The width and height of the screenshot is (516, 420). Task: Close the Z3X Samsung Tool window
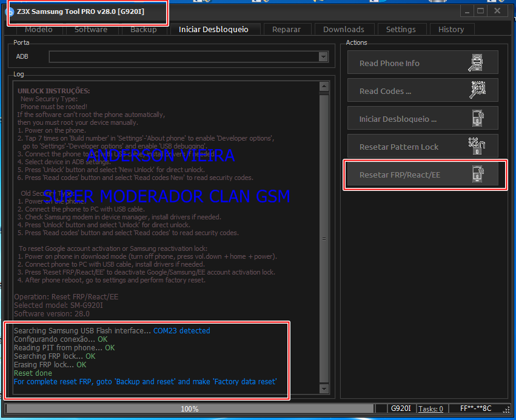pyautogui.click(x=497, y=11)
